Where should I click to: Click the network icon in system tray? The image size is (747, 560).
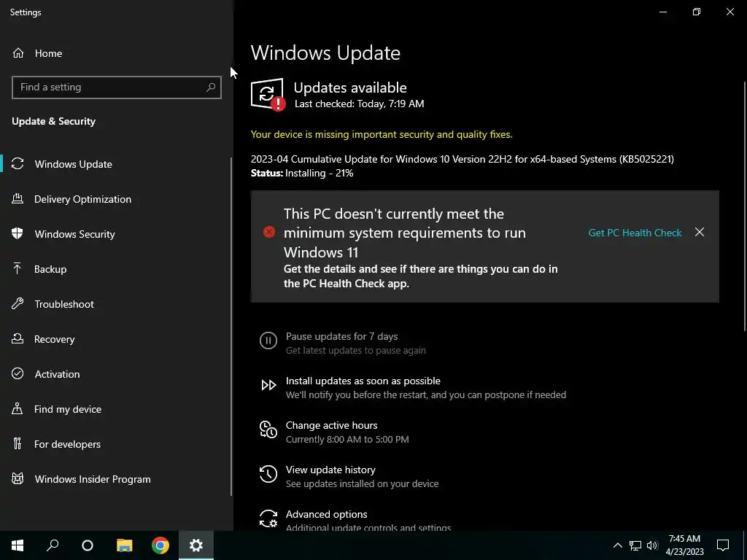[x=635, y=545]
